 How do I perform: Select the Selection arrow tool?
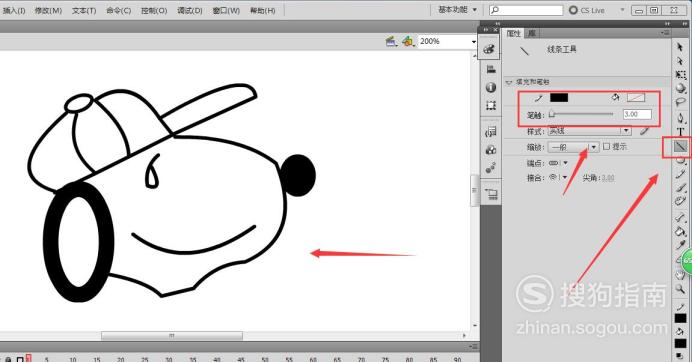[680, 47]
